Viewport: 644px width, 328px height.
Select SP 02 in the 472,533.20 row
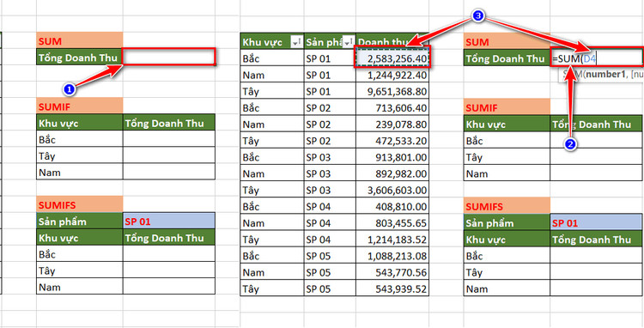(330, 141)
